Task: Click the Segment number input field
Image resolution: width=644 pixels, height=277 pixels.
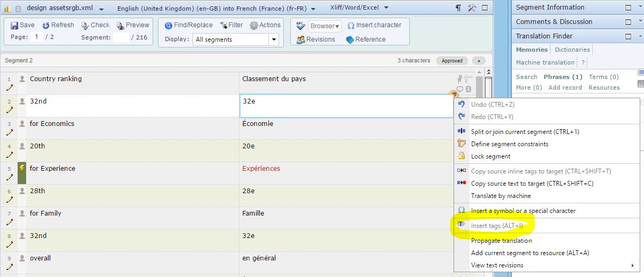Action: coord(121,37)
